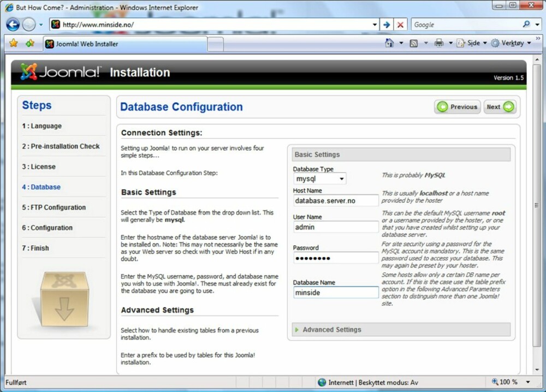Open the Side (Page) menu

pyautogui.click(x=472, y=43)
